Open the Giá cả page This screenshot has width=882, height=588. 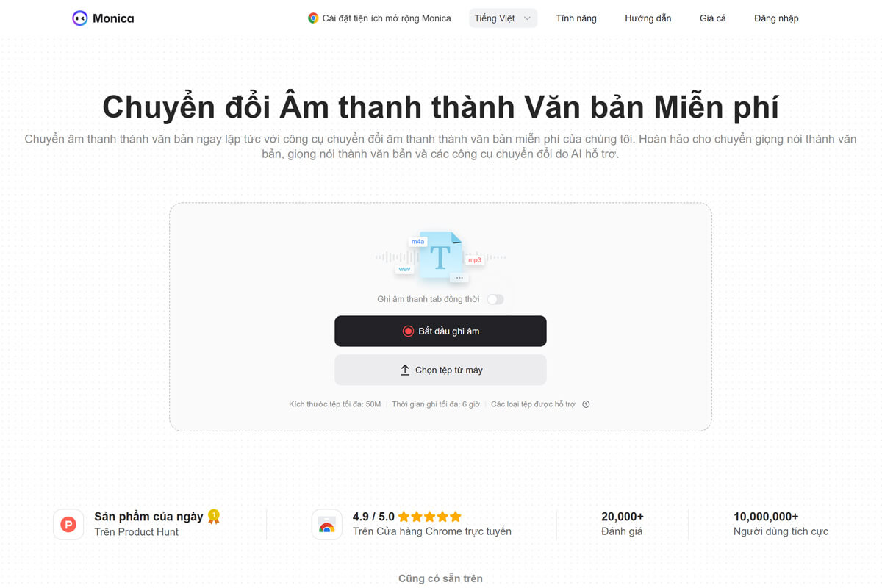pos(712,18)
